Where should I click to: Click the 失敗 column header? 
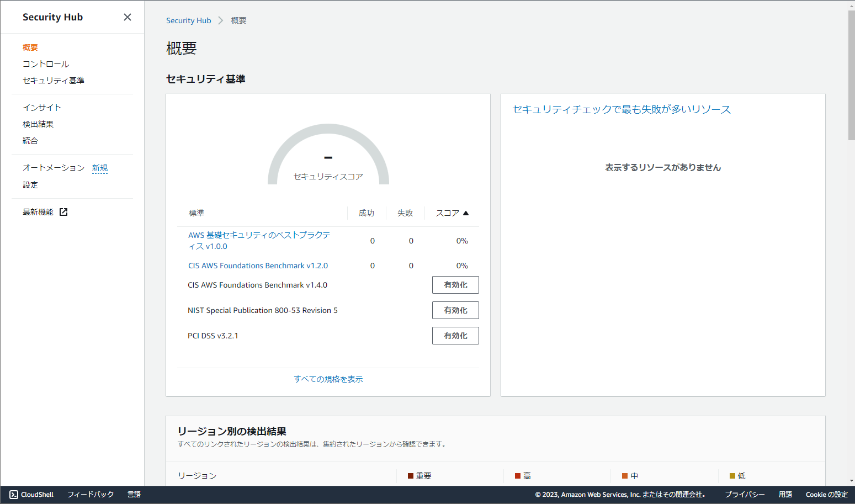[405, 213]
